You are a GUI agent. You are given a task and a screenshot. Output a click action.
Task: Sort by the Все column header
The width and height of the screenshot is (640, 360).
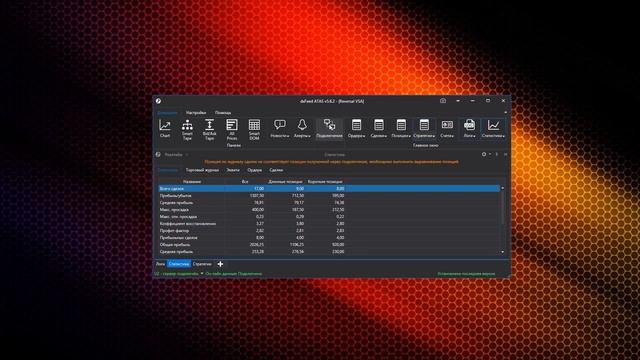tap(245, 181)
